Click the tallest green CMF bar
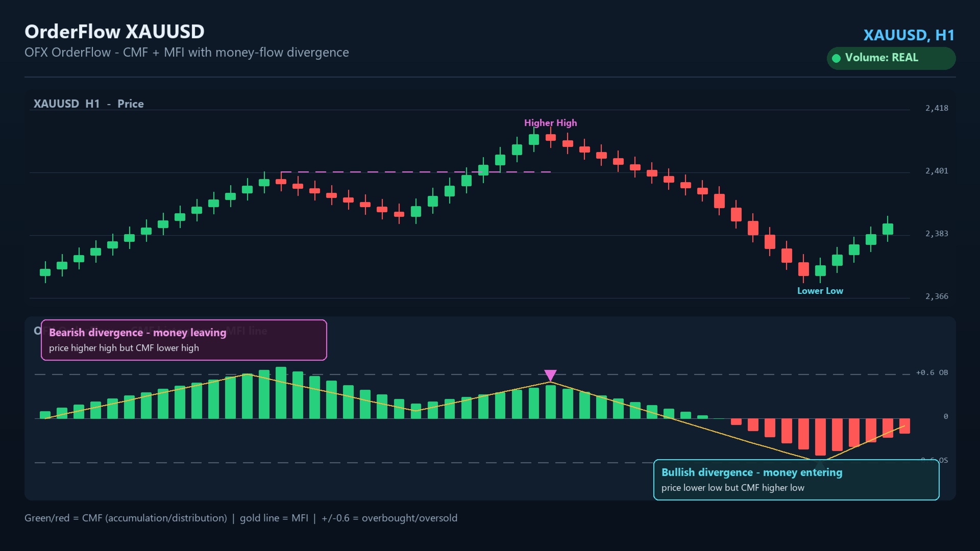The width and height of the screenshot is (980, 551). tap(281, 393)
